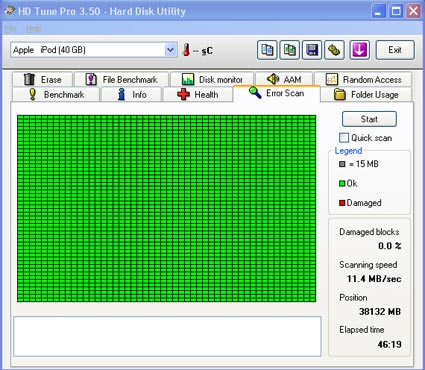Screen dimensions: 425x370
Task: Expand the Apple iPod drive dropdown
Action: click(170, 50)
